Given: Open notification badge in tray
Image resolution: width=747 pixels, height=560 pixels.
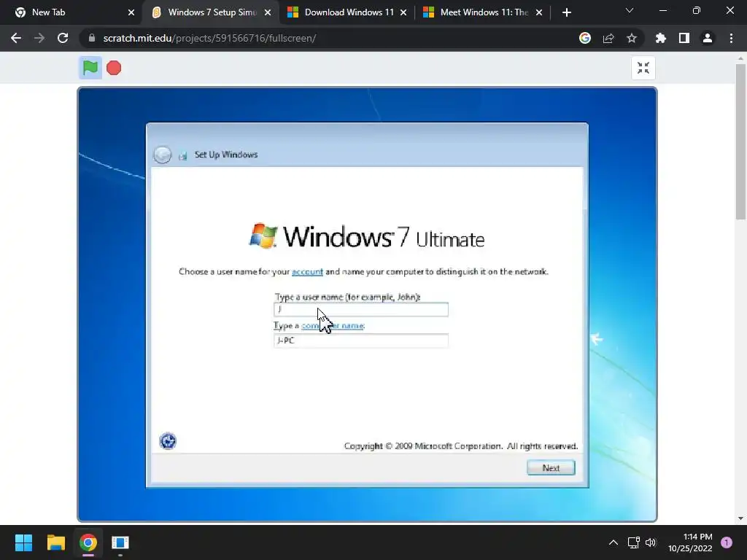Looking at the screenshot, I should point(726,542).
